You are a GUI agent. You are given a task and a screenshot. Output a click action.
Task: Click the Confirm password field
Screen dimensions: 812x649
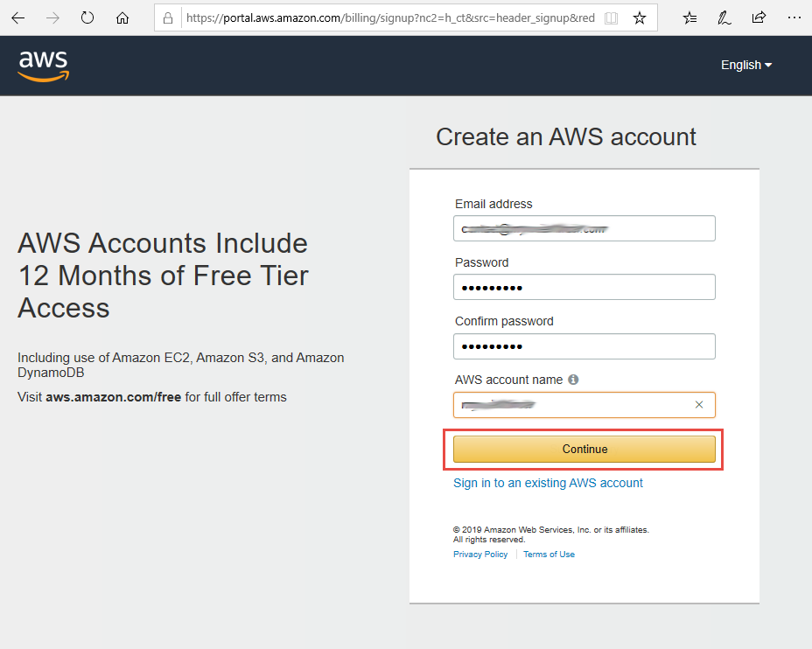[x=584, y=346]
